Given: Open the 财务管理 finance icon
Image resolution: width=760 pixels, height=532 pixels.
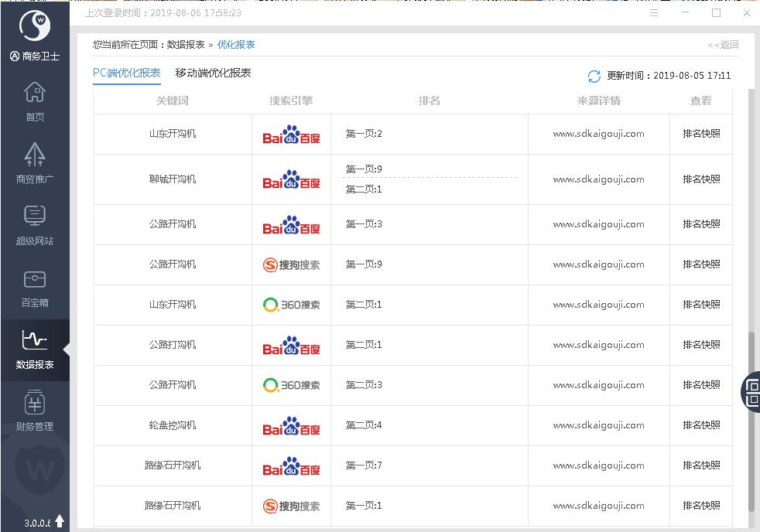Looking at the screenshot, I should (x=35, y=411).
